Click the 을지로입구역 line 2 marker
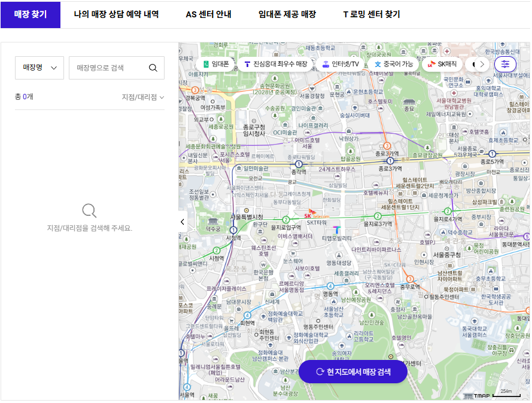Image resolution: width=532 pixels, height=403 pixels. (x=286, y=219)
